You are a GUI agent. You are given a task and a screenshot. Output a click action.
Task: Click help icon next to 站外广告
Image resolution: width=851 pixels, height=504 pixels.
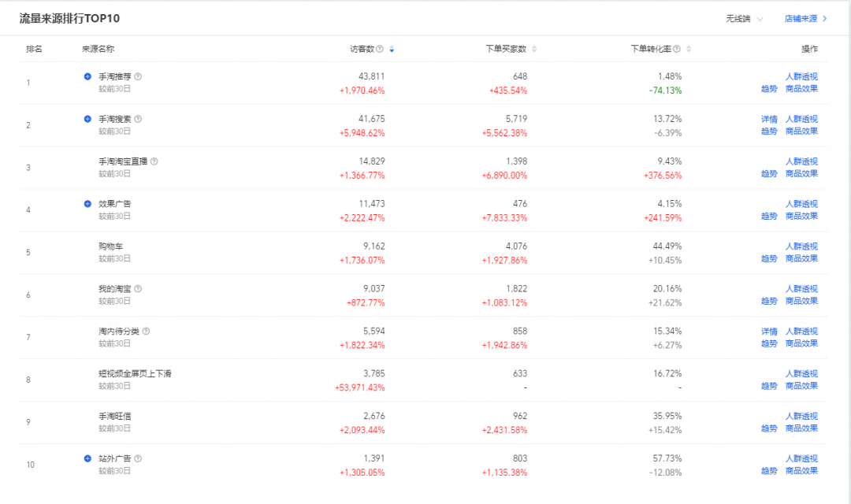click(x=138, y=458)
